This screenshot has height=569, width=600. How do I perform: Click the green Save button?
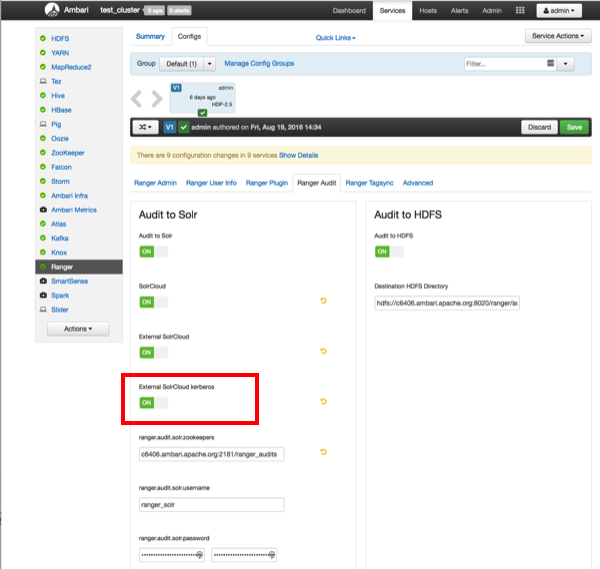pos(574,127)
